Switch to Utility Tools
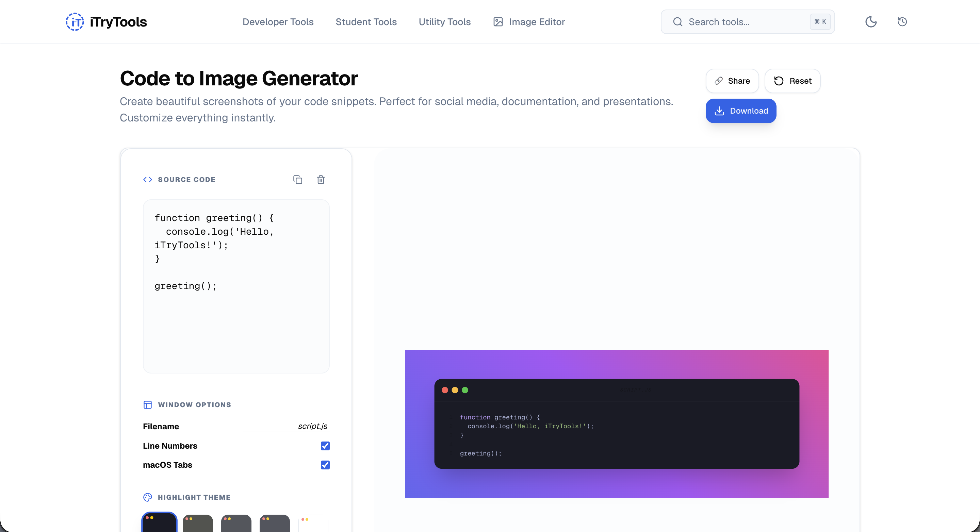The height and width of the screenshot is (532, 980). click(x=444, y=22)
